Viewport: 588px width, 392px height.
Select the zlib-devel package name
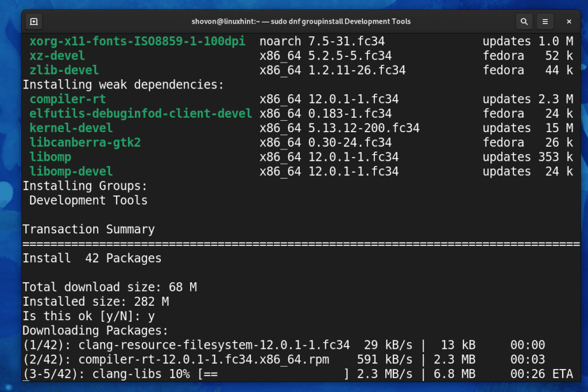[64, 70]
